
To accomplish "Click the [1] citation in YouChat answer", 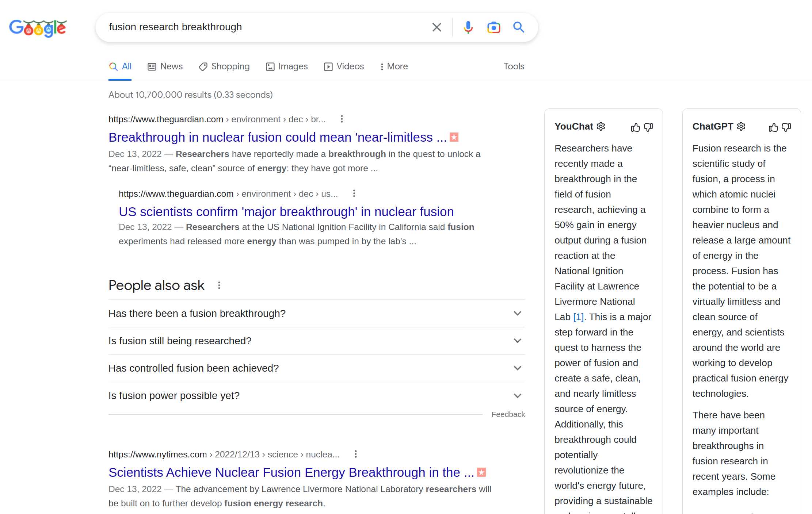I will click(x=578, y=317).
